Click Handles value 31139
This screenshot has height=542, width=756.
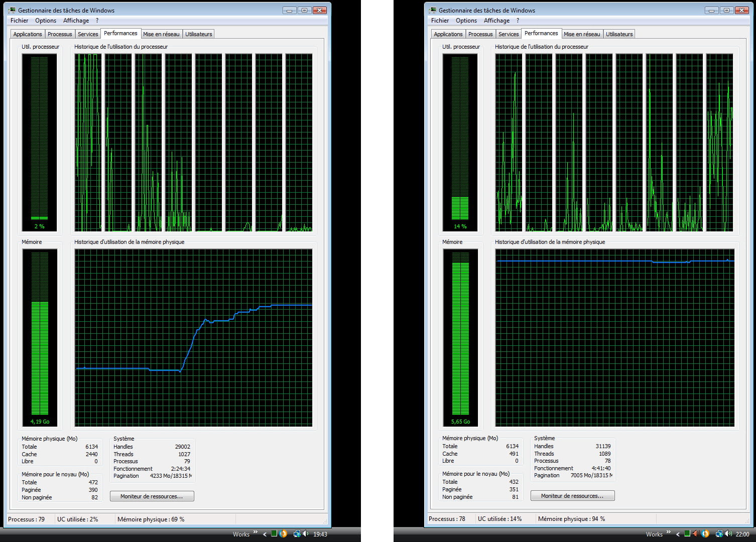tap(603, 446)
